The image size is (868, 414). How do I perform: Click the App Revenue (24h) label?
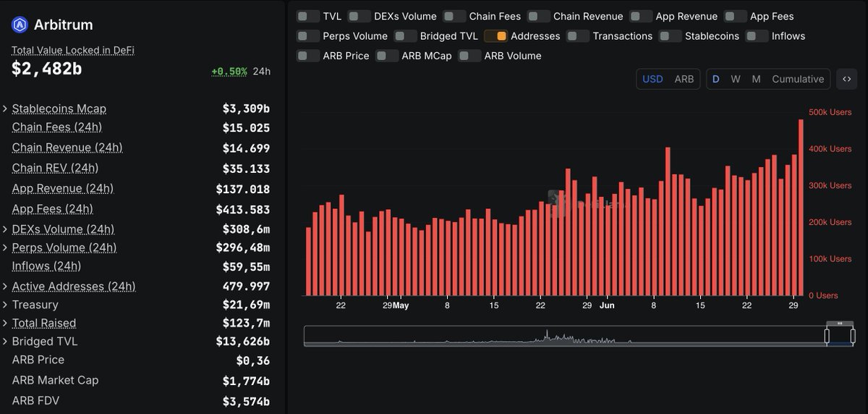pyautogui.click(x=63, y=188)
